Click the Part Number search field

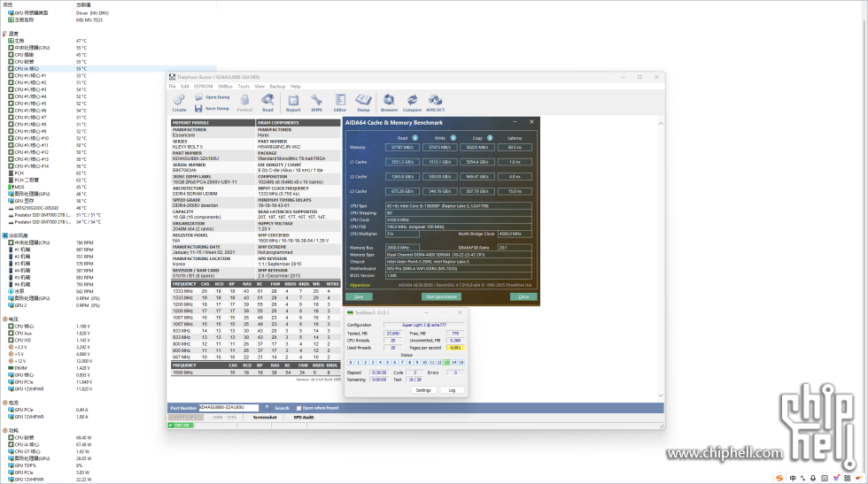(229, 408)
